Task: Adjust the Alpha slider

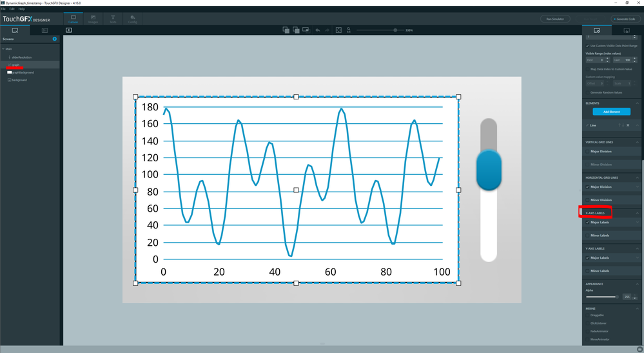Action: (602, 297)
